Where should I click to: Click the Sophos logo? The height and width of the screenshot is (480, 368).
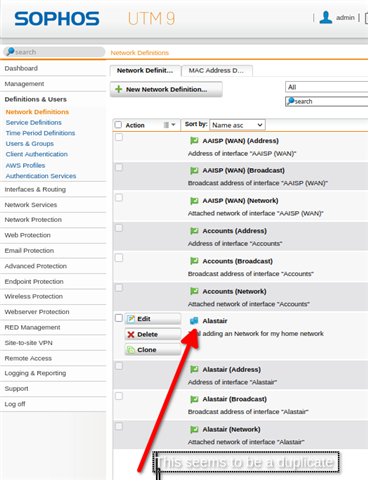click(x=57, y=19)
